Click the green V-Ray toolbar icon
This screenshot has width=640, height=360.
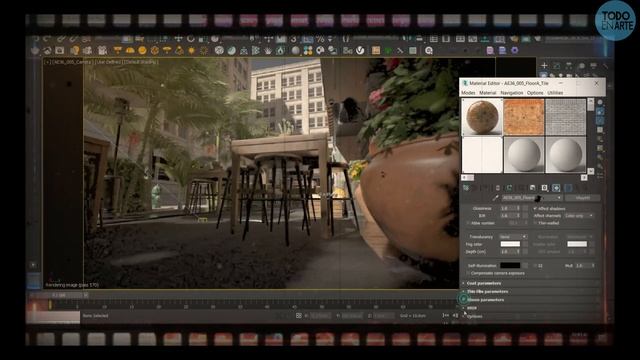pyautogui.click(x=388, y=51)
